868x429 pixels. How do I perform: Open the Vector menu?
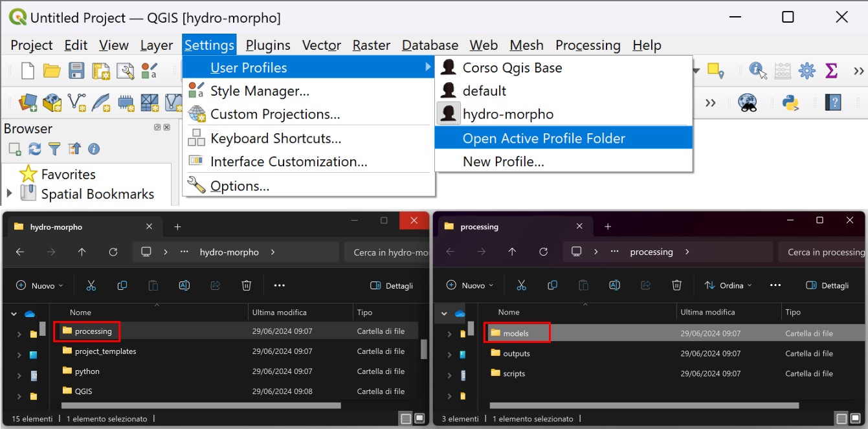point(322,45)
